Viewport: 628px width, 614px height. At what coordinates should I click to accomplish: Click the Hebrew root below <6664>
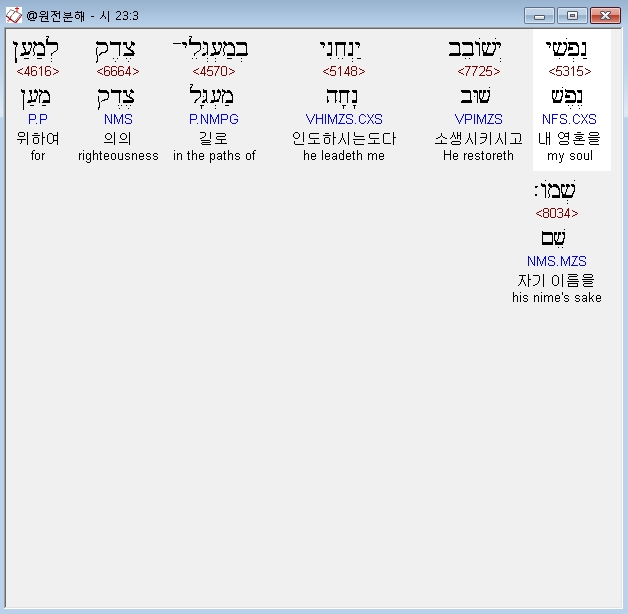pyautogui.click(x=116, y=97)
